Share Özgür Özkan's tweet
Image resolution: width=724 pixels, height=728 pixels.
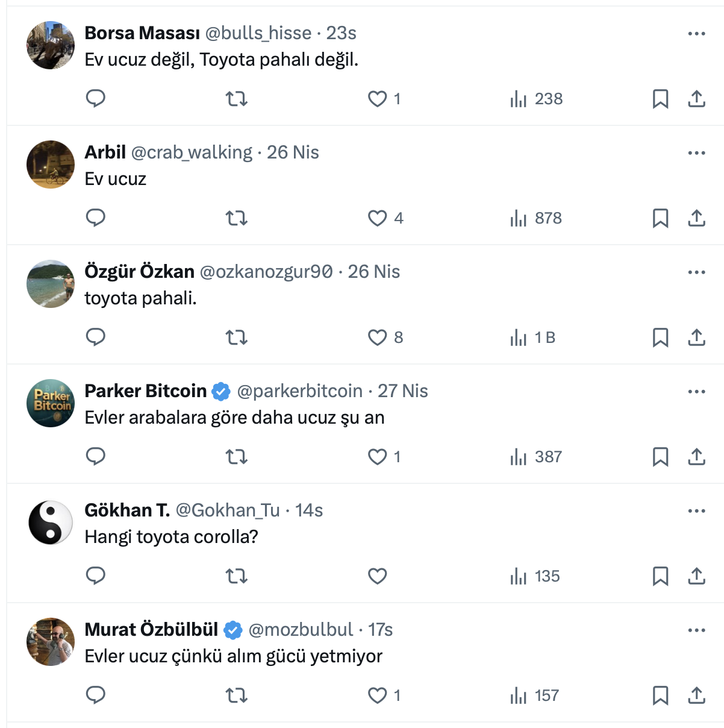click(696, 337)
